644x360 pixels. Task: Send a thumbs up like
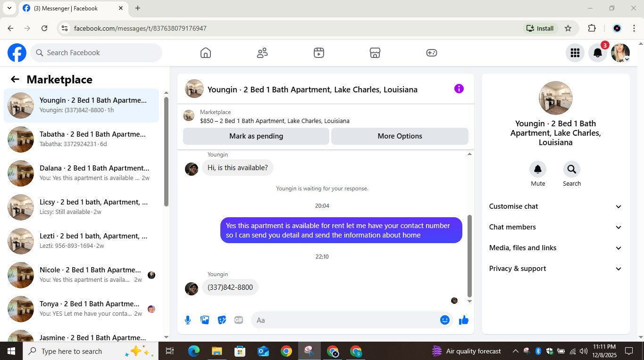(464, 320)
